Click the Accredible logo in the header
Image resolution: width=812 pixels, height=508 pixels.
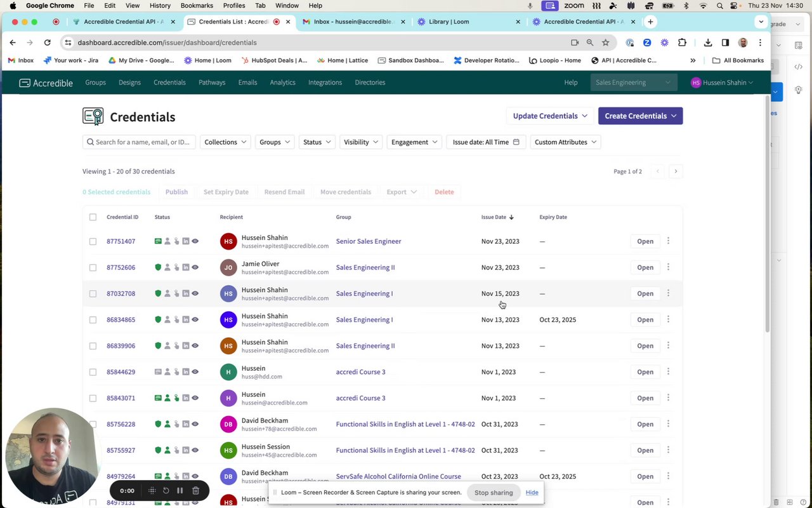coord(46,83)
